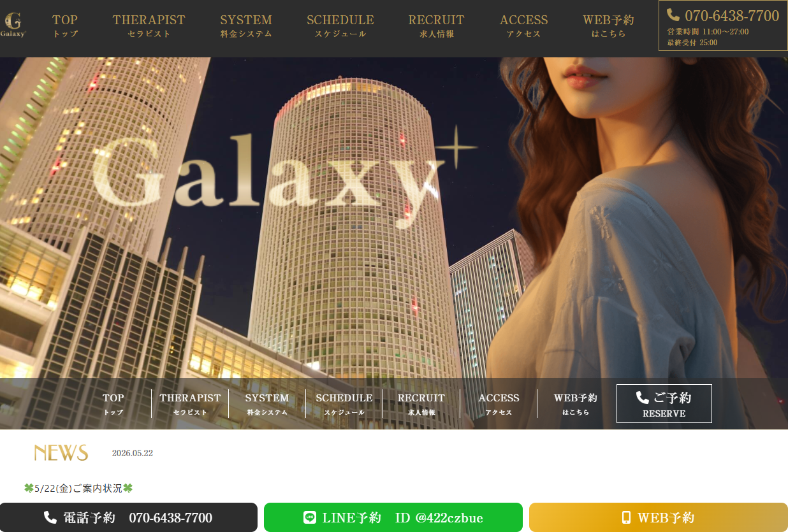
Task: Click the ご予約 RESERVE button
Action: pyautogui.click(x=664, y=403)
